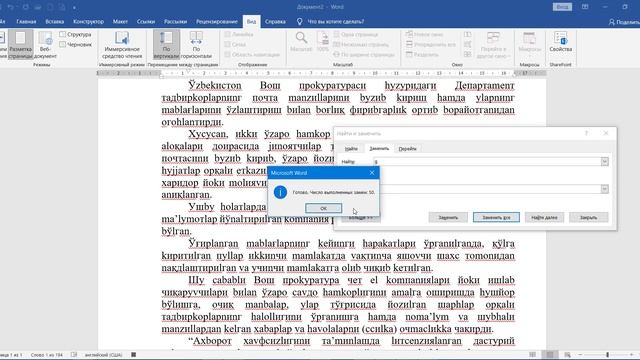640x360 pixels.
Task: Open the replace-with field dropdown arrow
Action: [604, 189]
